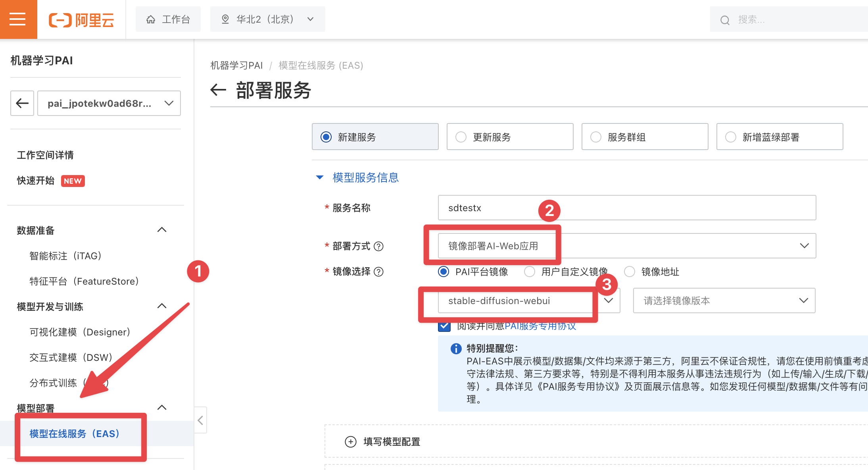The image size is (868, 470).
Task: Select the 更新服务 radio option
Action: coord(510,137)
